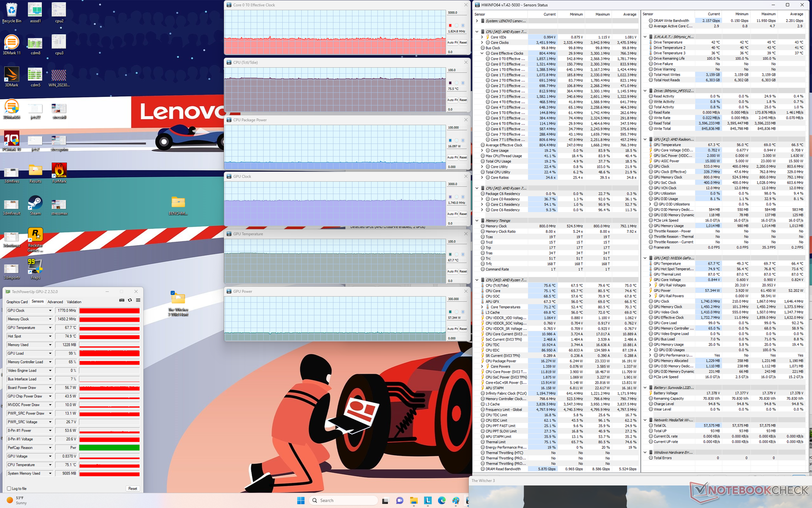The height and width of the screenshot is (508, 812).
Task: Select the 3DMark 11 desktop icon
Action: coord(11,45)
